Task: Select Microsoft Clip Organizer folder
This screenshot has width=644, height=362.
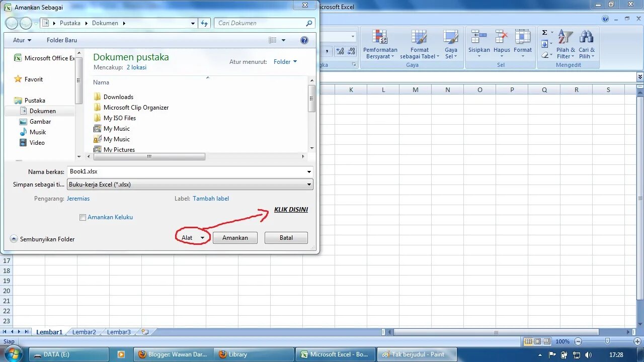Action: click(136, 108)
